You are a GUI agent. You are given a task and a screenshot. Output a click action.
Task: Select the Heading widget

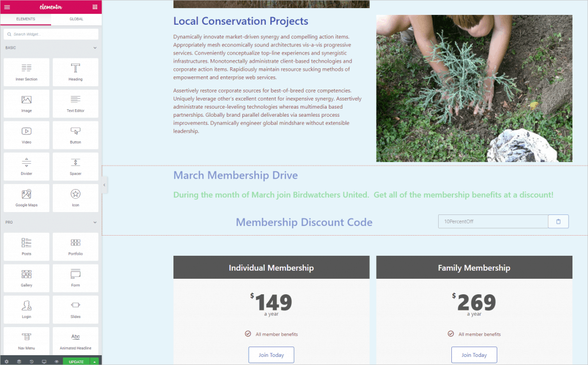coord(75,72)
